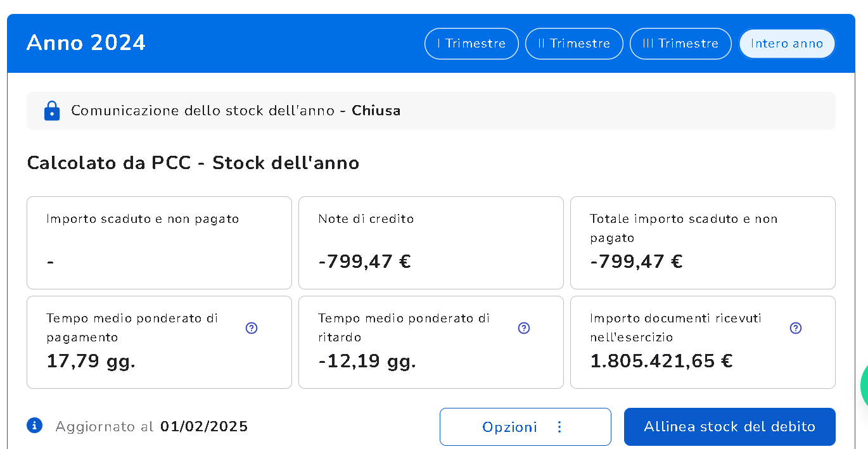
Task: Open help for Tempo medio ponderato di pagamento
Action: [252, 328]
